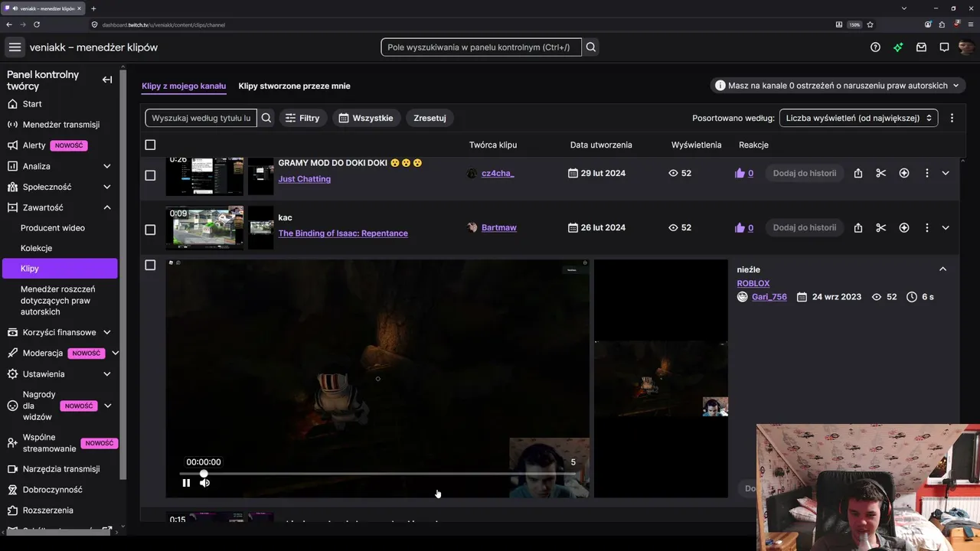Search clips with the title magnifier button

pos(266,118)
